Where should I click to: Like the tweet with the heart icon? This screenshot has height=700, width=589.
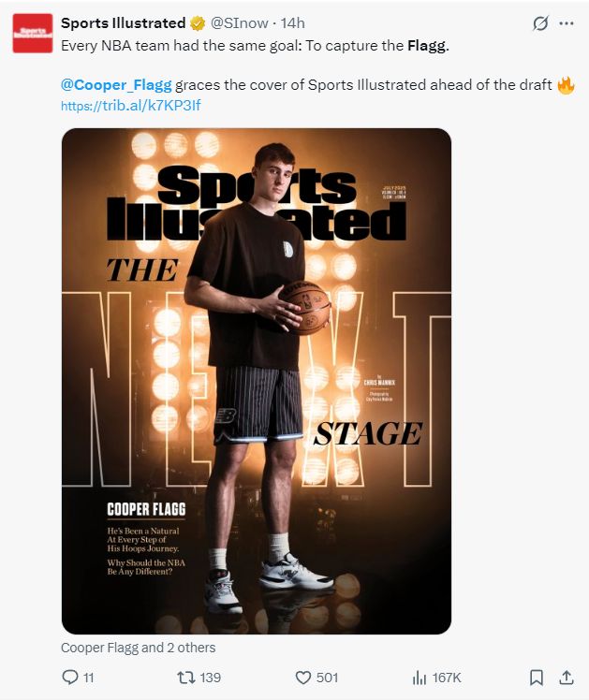(x=303, y=678)
